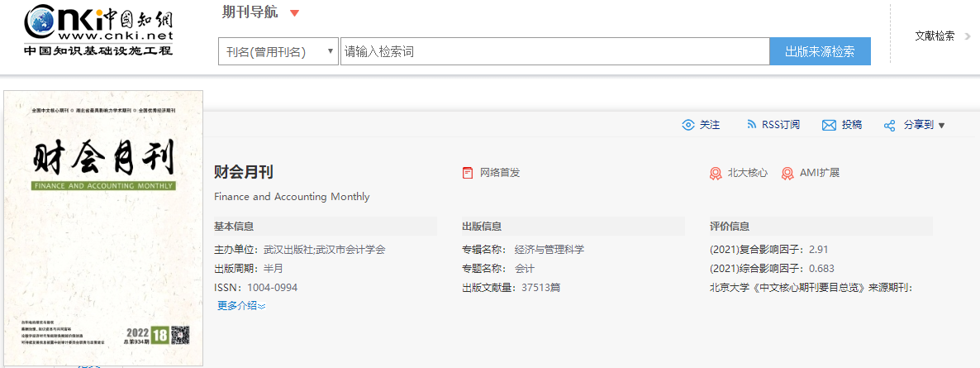Click the ISSN 1004-0994 text
980x368 pixels.
coord(255,288)
